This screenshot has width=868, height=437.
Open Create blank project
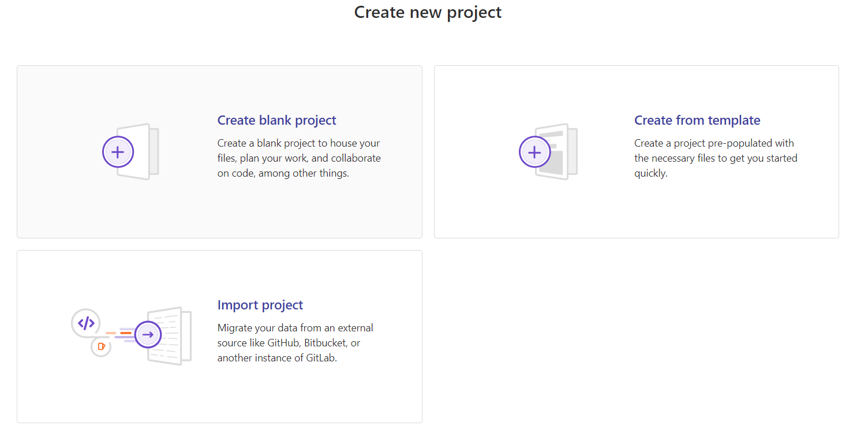(x=276, y=119)
